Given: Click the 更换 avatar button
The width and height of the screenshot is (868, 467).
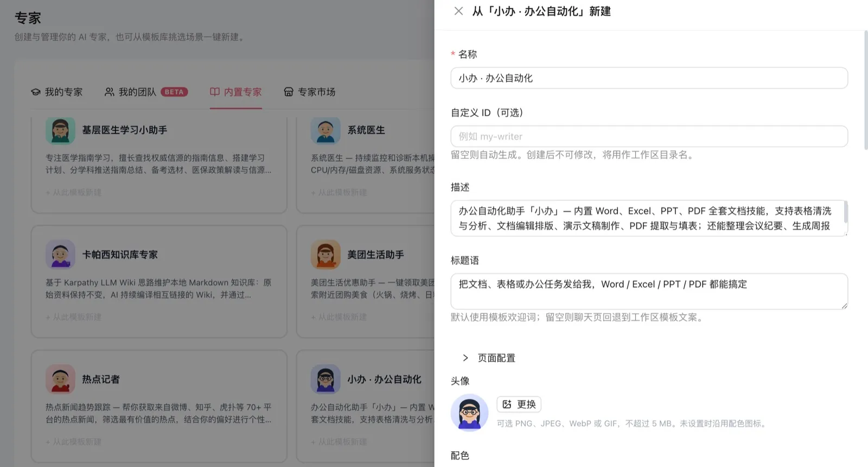Looking at the screenshot, I should click(519, 404).
